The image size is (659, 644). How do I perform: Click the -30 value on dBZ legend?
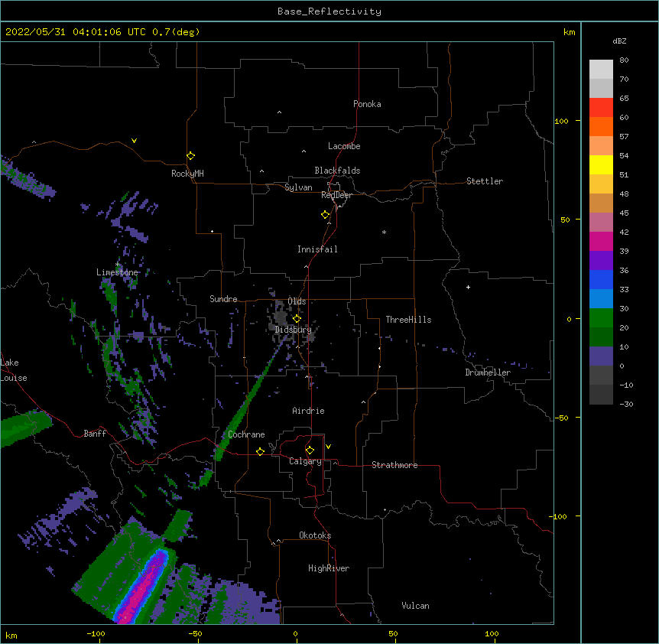coord(626,404)
